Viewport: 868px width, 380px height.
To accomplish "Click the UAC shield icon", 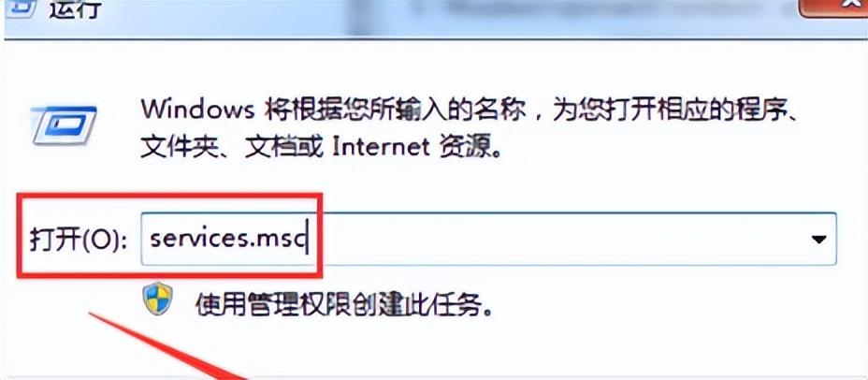I will pos(158,300).
